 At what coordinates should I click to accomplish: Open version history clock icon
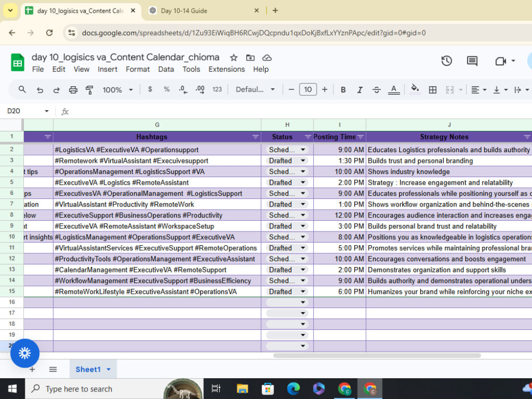tap(446, 61)
